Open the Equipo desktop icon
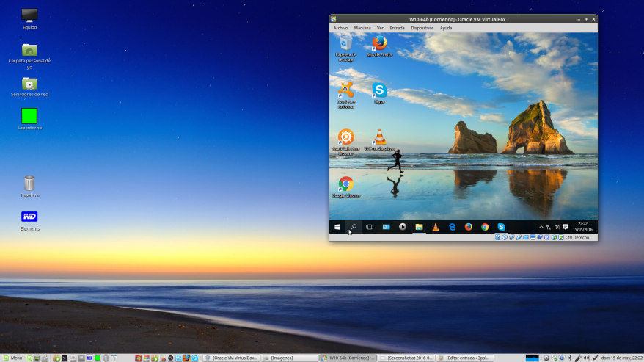 pyautogui.click(x=29, y=19)
